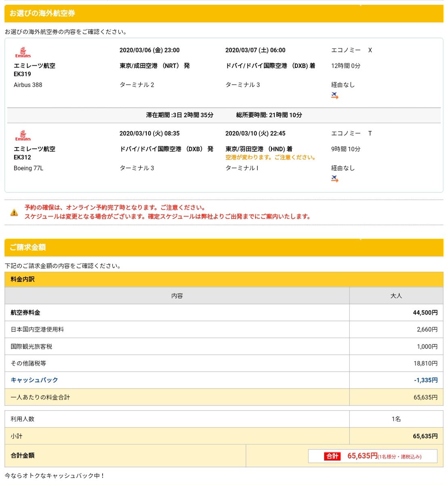Image resolution: width=448 pixels, height=485 pixels.
Task: Click the 内容 column header
Action: 177,296
